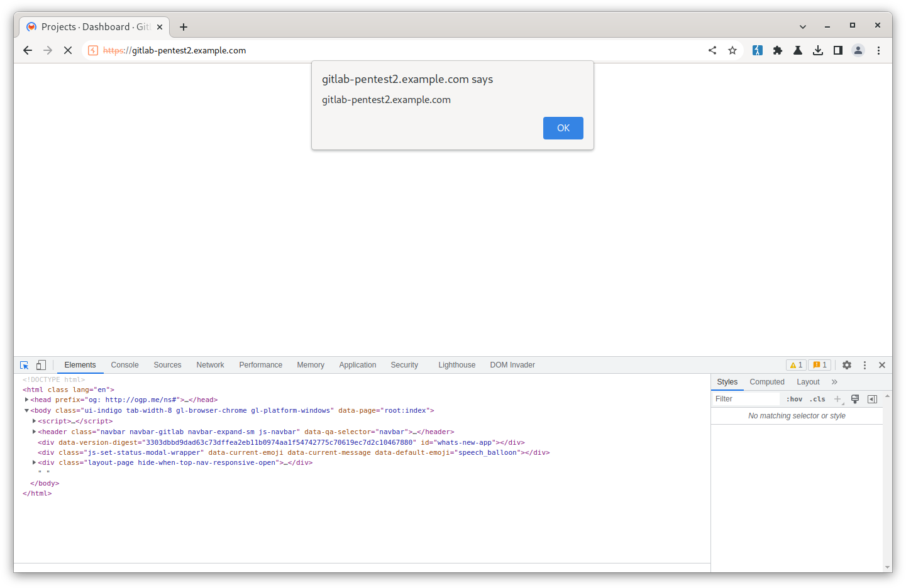Open the Chrome Labs flask icon
This screenshot has width=906, height=588.
click(x=798, y=50)
